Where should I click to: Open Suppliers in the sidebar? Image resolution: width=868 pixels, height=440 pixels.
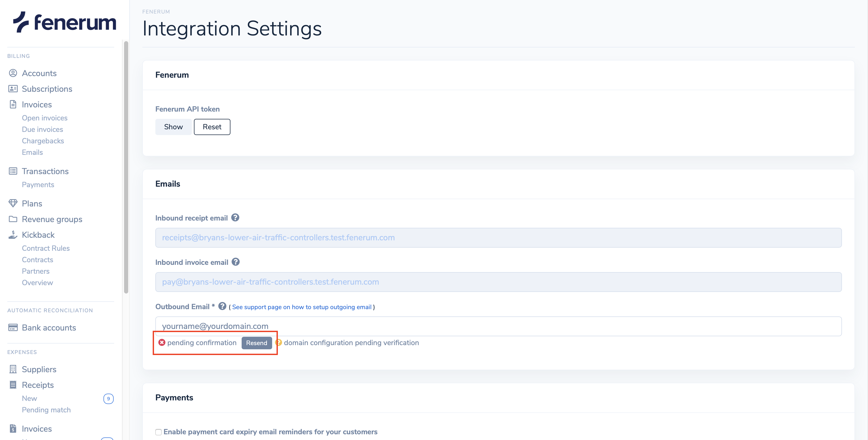39,369
